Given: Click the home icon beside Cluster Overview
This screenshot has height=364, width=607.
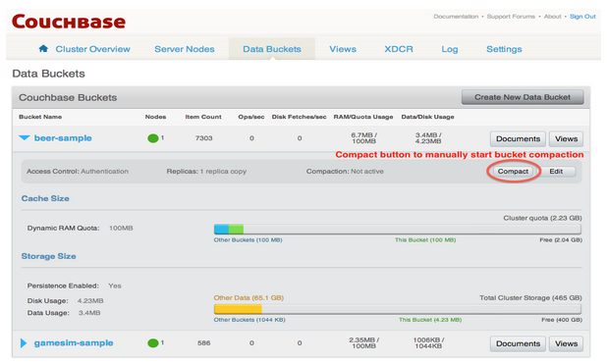Looking at the screenshot, I should tap(43, 48).
